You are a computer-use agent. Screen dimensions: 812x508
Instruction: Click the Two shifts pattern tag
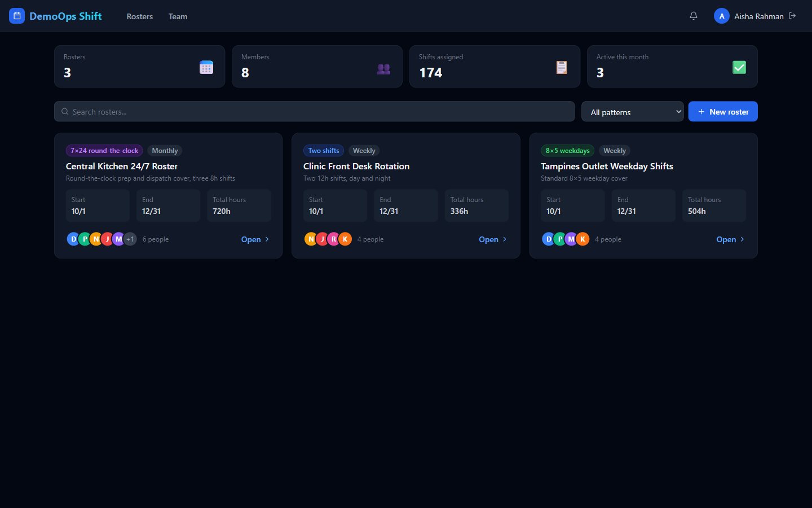(324, 151)
